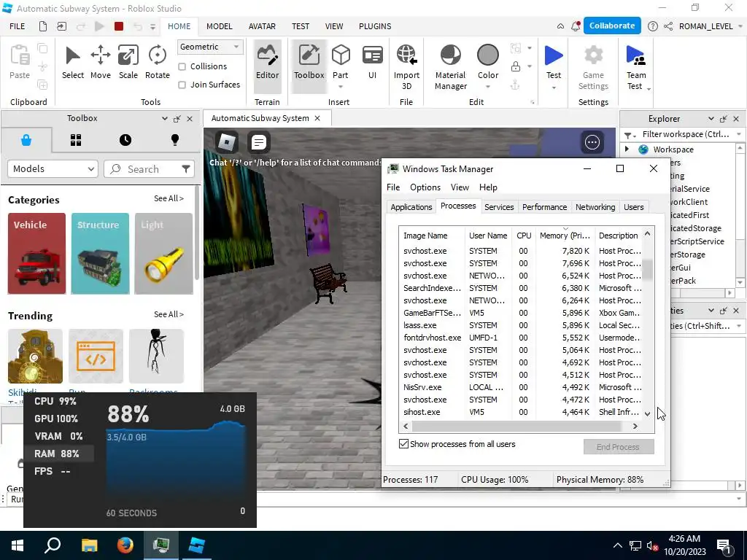Select the Select tool in Home ribbon

(x=72, y=62)
